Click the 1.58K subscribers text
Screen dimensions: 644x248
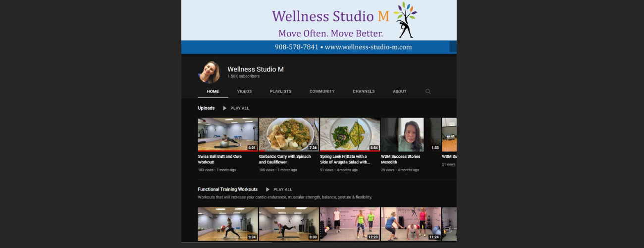tap(243, 76)
